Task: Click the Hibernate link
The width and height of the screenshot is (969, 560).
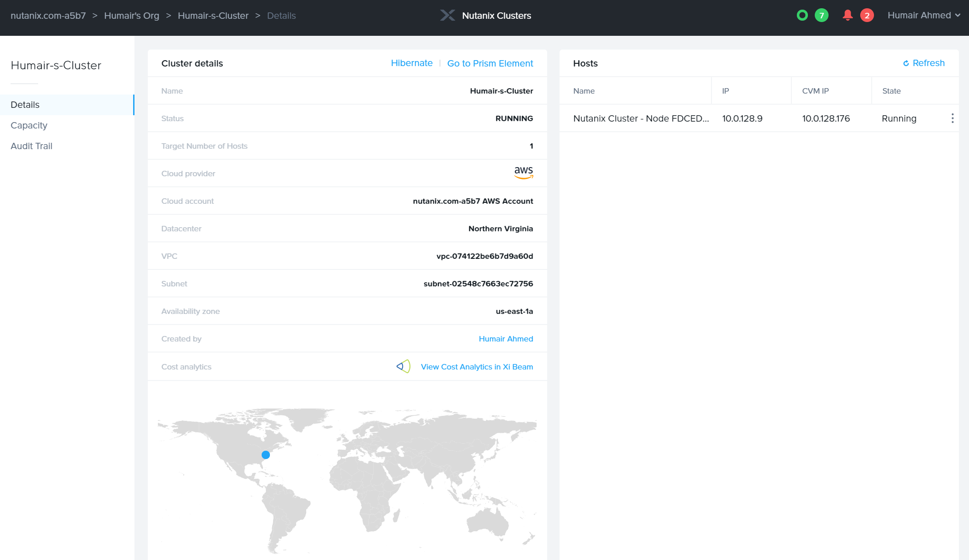Action: click(412, 63)
